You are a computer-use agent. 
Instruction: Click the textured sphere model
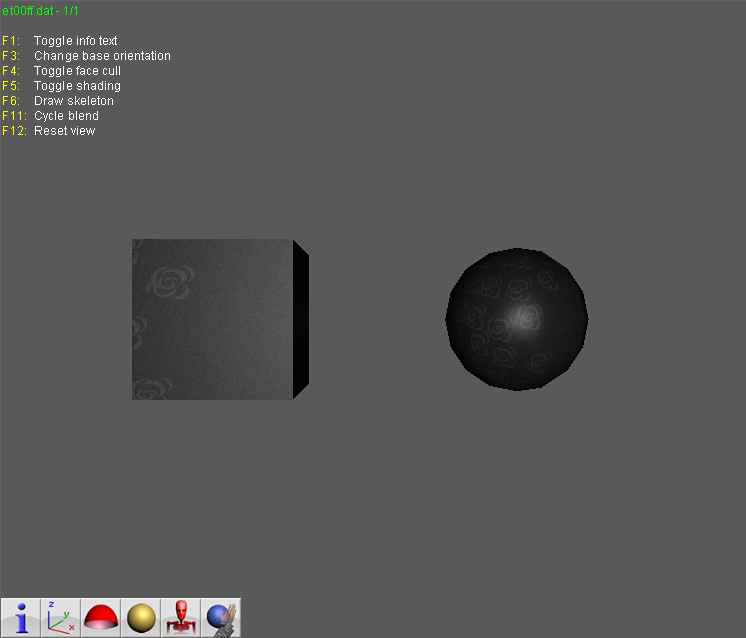[517, 319]
